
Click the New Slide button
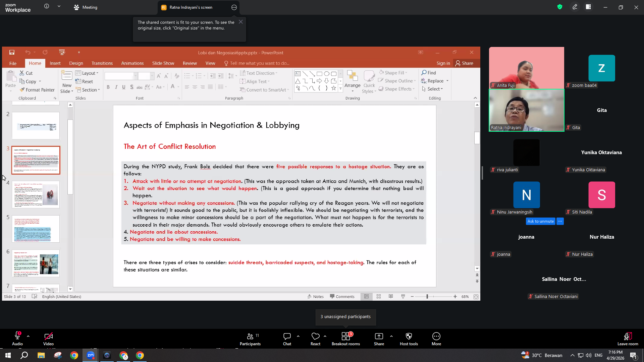(67, 82)
